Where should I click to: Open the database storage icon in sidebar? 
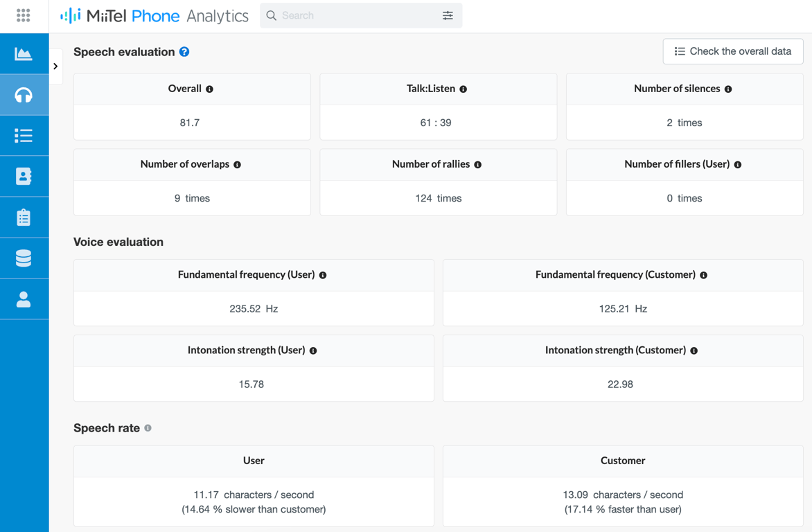coord(24,258)
